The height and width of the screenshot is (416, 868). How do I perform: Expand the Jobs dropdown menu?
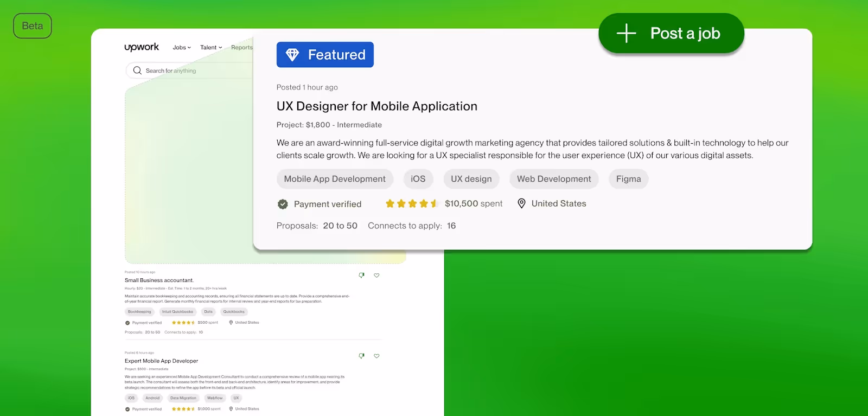pos(182,48)
